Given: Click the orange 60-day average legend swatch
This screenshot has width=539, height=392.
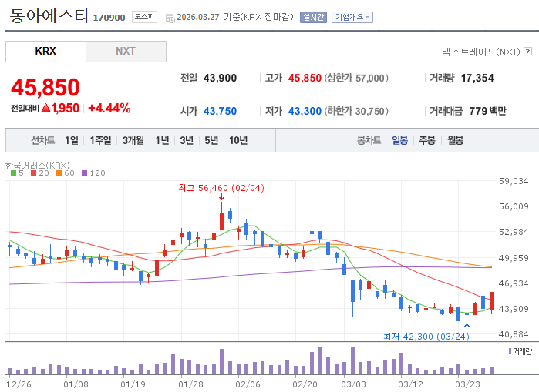Looking at the screenshot, I should coord(59,173).
